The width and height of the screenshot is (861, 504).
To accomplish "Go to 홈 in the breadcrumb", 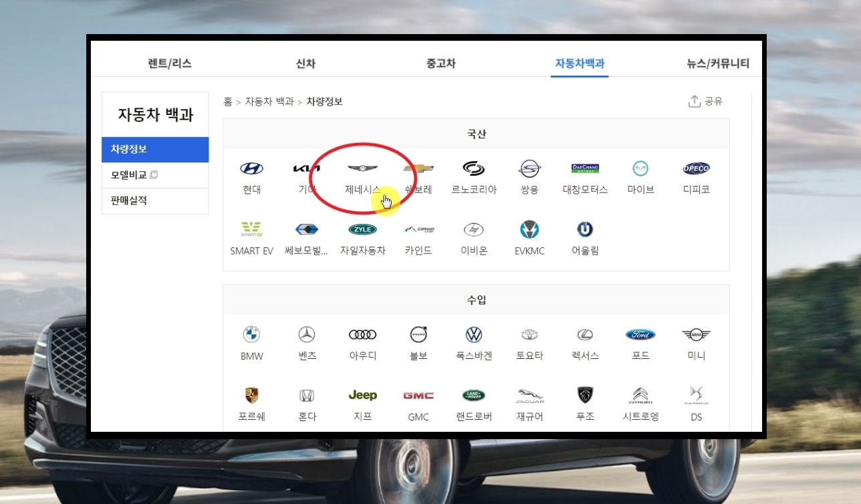I will pos(228,102).
